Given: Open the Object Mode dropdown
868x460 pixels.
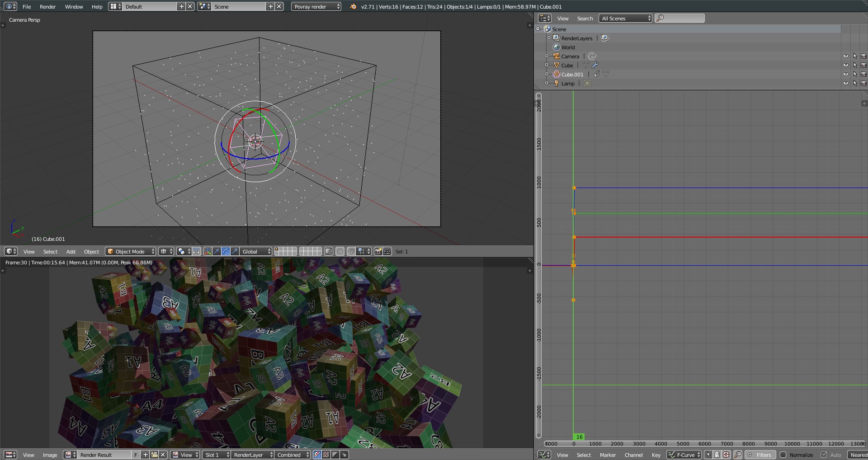Looking at the screenshot, I should 130,252.
